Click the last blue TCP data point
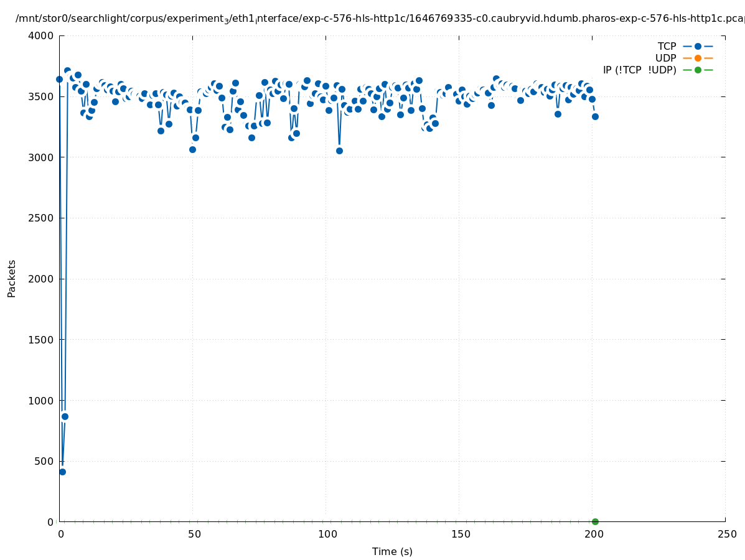 595,116
